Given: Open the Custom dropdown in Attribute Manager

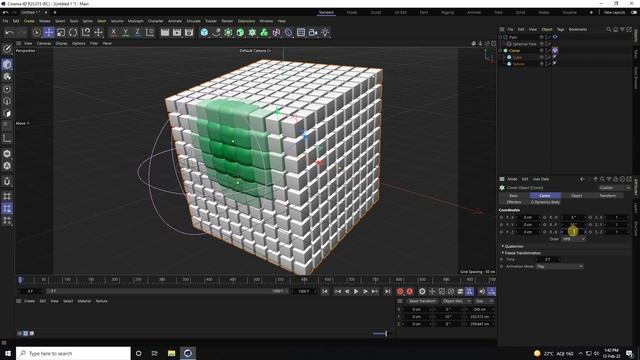Looking at the screenshot, I should [614, 188].
